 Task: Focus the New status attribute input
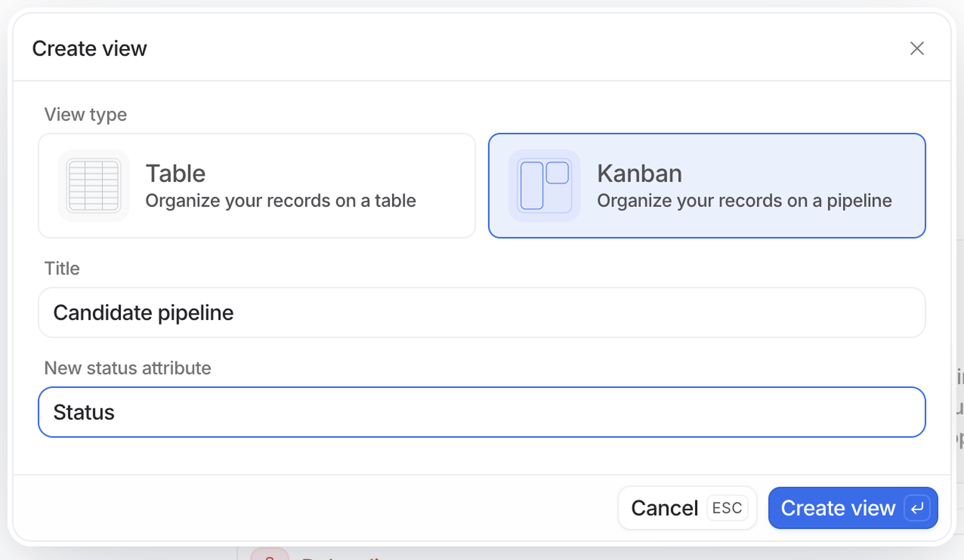click(481, 412)
